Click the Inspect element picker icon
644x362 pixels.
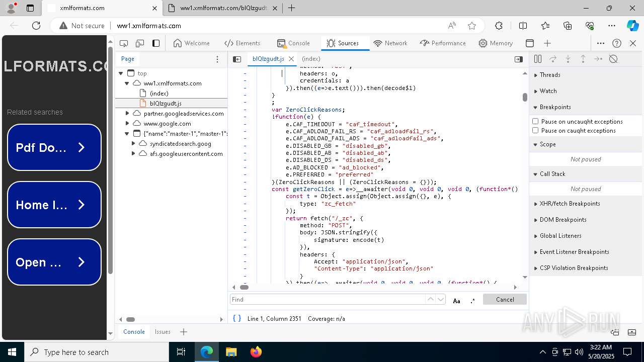tap(124, 43)
